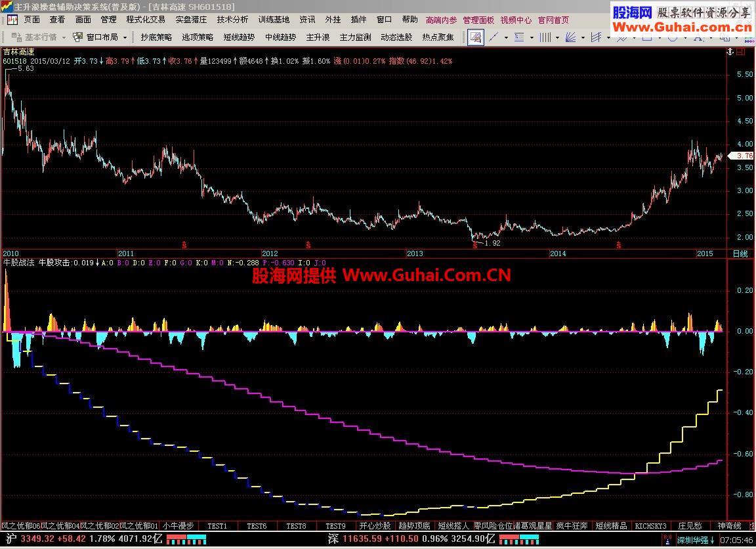Expand the 窗口布局 dropdown
This screenshot has width=756, height=549.
click(125, 37)
